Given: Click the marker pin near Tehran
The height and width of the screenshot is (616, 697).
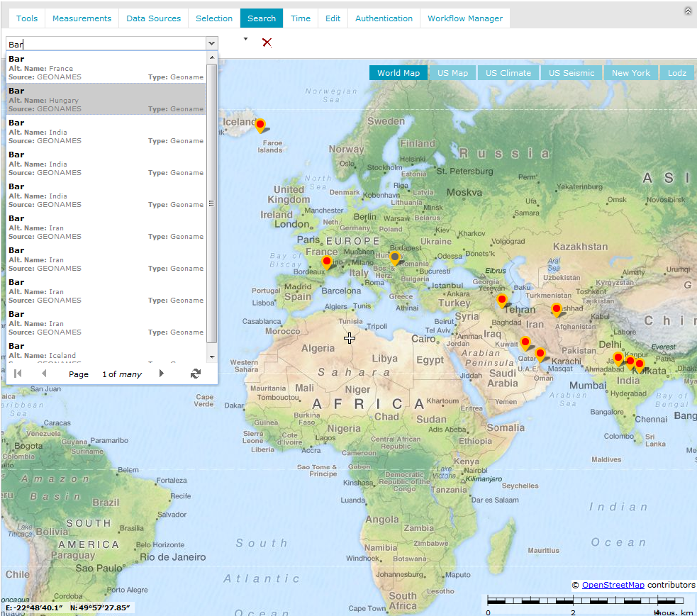Looking at the screenshot, I should coord(502,300).
